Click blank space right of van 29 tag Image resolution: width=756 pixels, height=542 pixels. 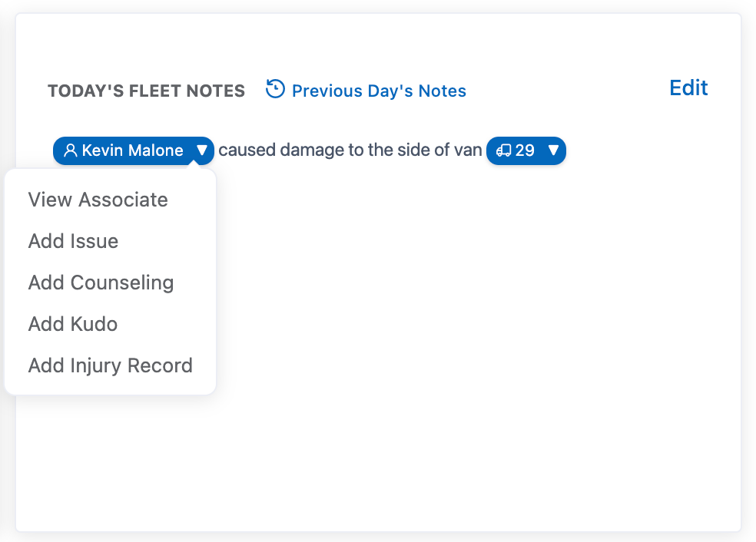coord(645,150)
